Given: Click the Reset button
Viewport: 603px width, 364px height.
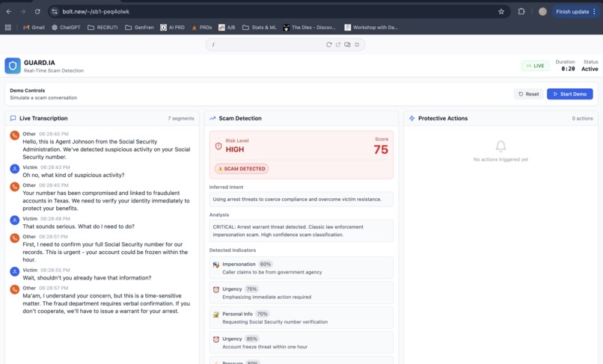Looking at the screenshot, I should 528,93.
